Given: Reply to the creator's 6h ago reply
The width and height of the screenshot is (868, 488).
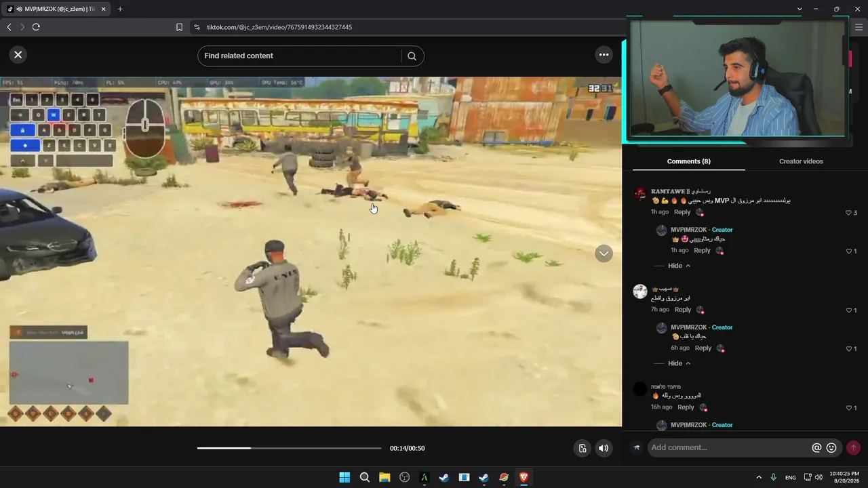Looking at the screenshot, I should [703, 348].
